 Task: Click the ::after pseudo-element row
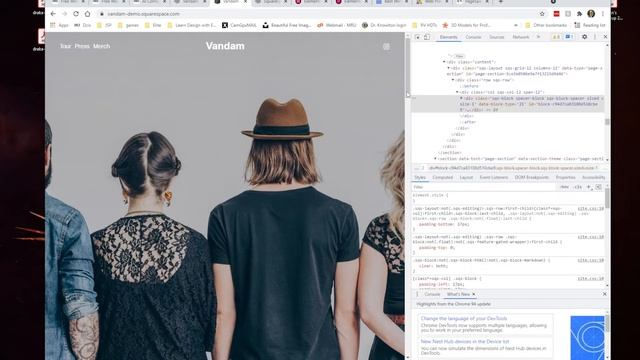click(x=468, y=122)
